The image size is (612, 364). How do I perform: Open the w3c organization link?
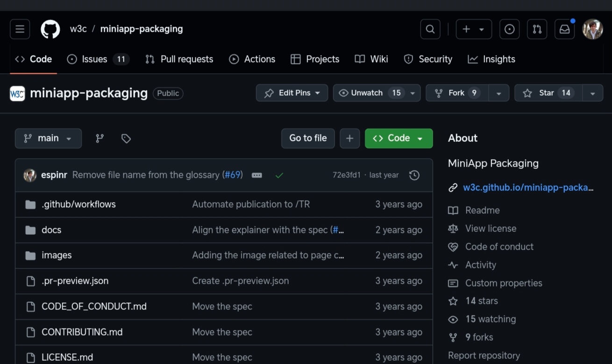[78, 29]
